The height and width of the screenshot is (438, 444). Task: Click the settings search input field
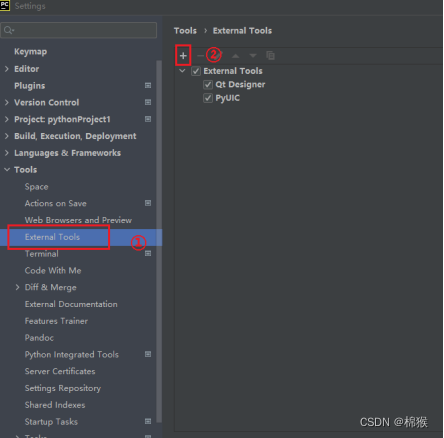click(79, 30)
